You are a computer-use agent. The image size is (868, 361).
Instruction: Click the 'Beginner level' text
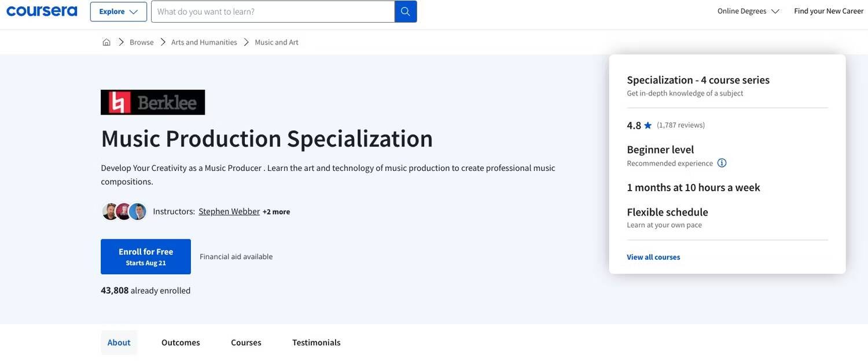660,149
